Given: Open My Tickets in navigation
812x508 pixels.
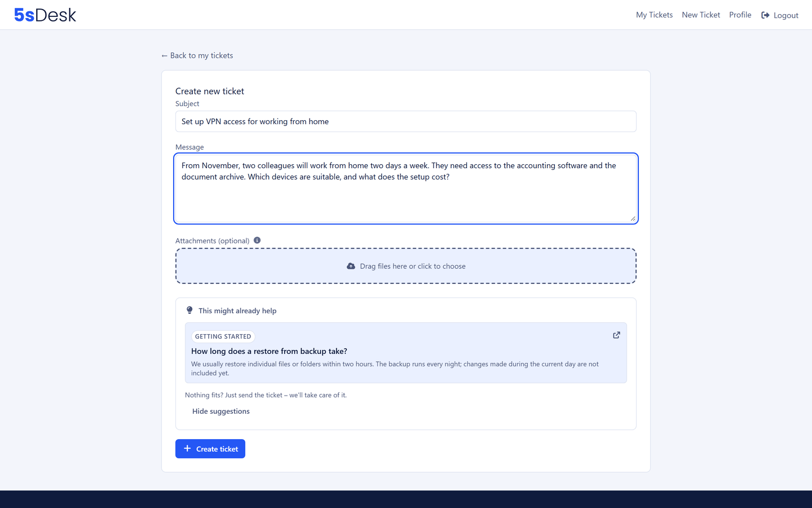Looking at the screenshot, I should [654, 15].
